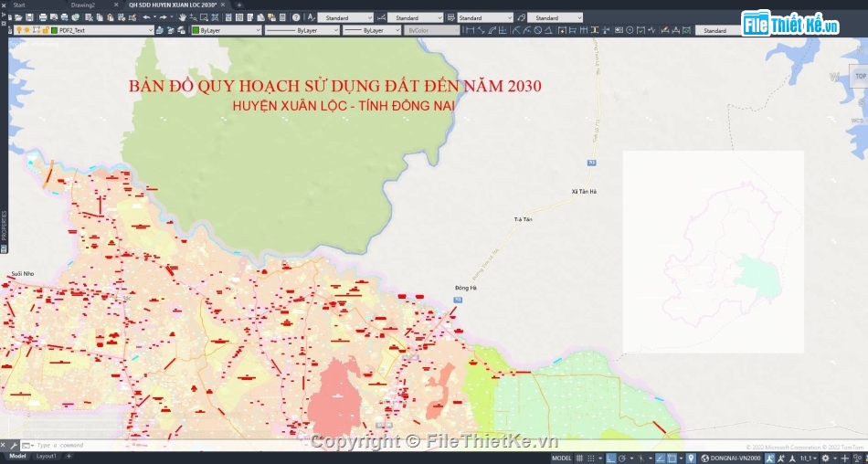The height and width of the screenshot is (464, 868).
Task: Toggle 2D Object Snap
Action: coord(672,458)
